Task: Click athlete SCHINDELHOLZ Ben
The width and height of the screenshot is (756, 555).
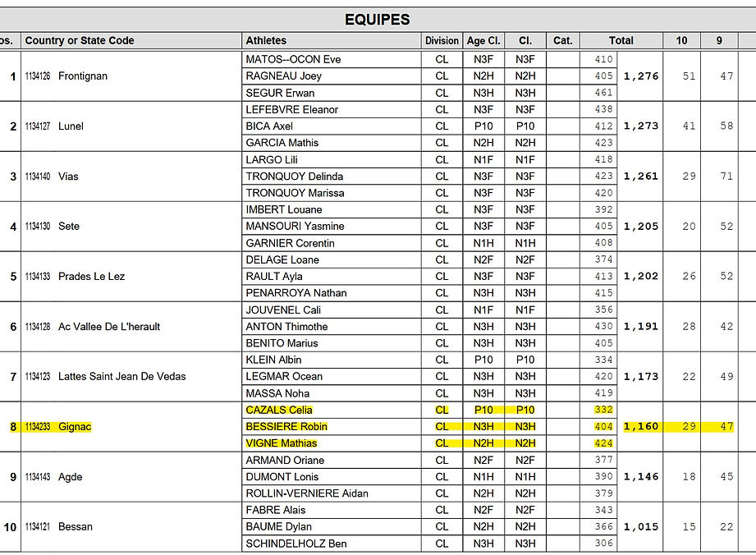Action: coord(296,544)
